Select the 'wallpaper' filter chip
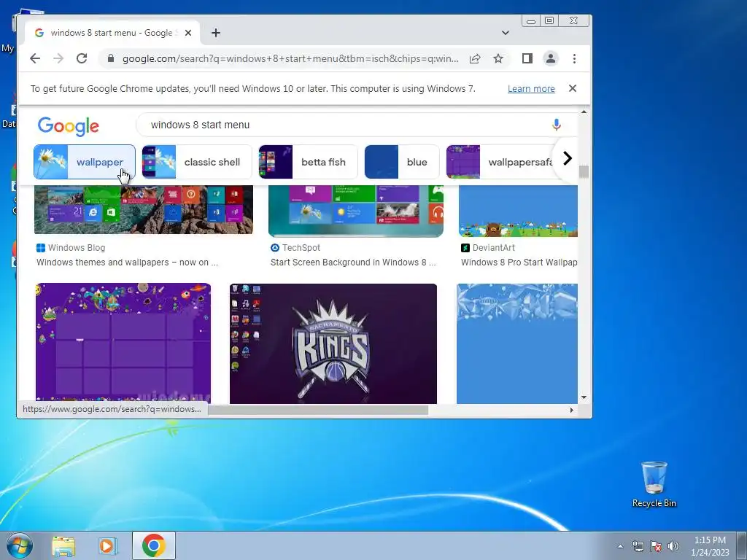 [x=85, y=162]
